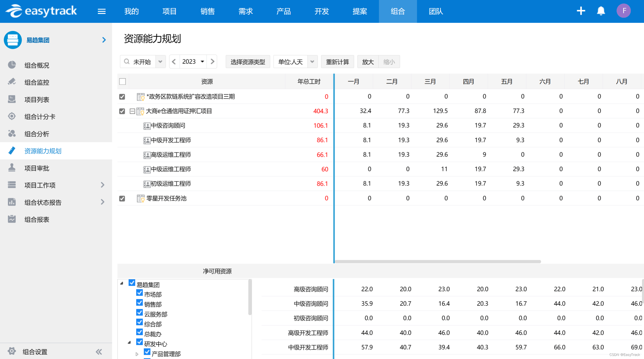This screenshot has width=644, height=359.
Task: Click the 组合设置 gear icon
Action: tap(12, 351)
